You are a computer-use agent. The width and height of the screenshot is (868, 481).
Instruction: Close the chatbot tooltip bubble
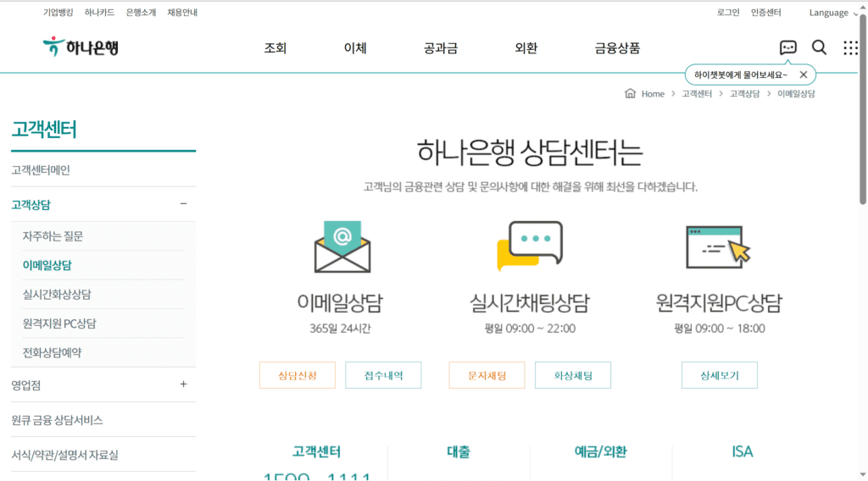(x=804, y=75)
